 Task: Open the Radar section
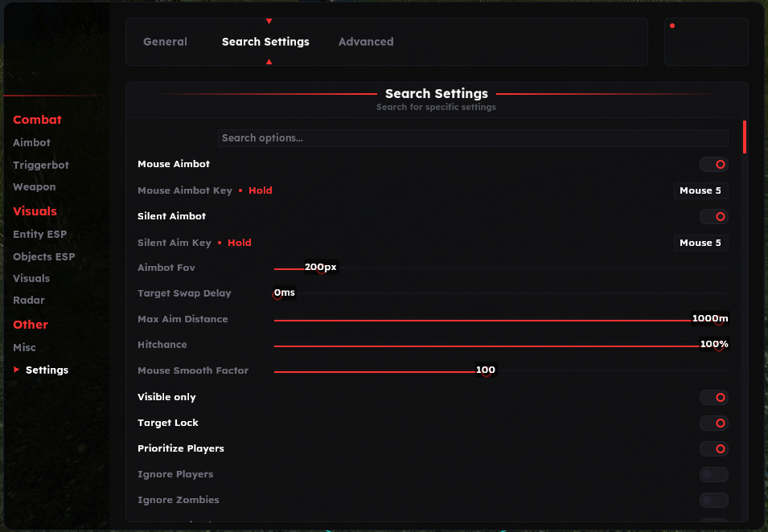pyautogui.click(x=29, y=300)
